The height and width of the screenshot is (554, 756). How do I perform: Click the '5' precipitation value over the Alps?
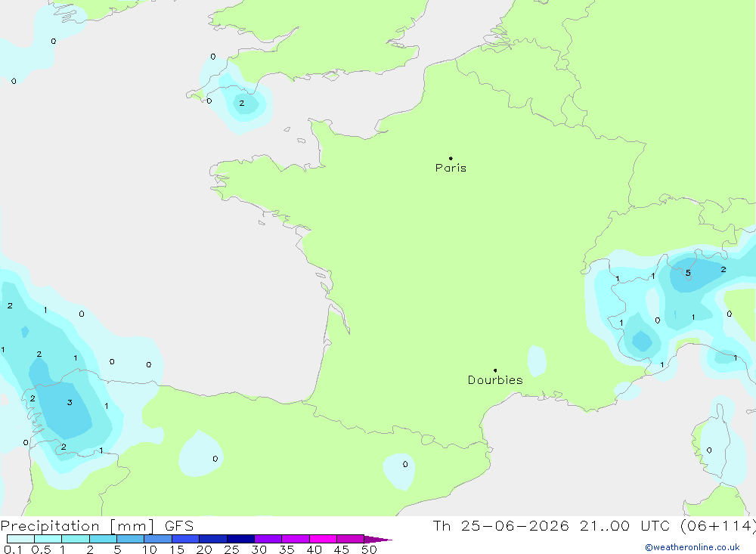point(688,274)
